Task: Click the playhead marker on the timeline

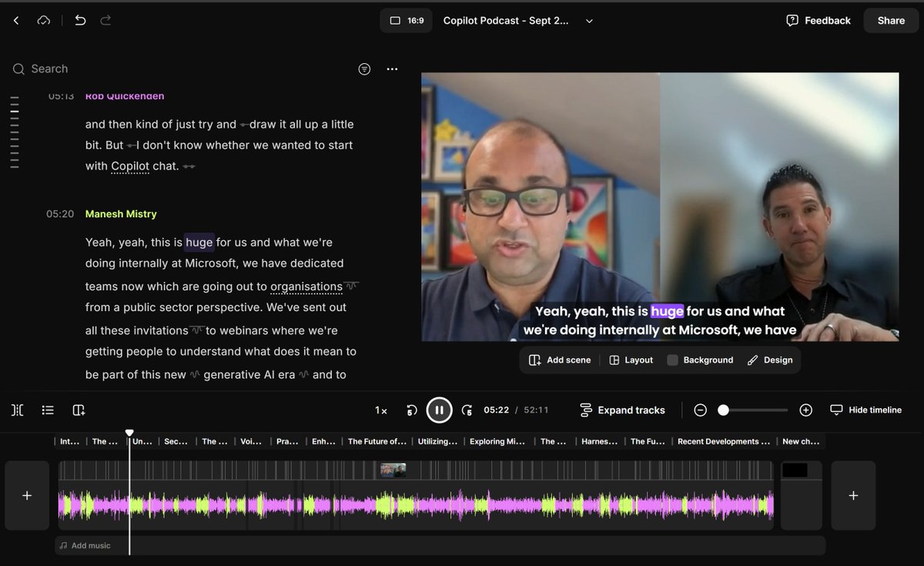Action: [129, 432]
